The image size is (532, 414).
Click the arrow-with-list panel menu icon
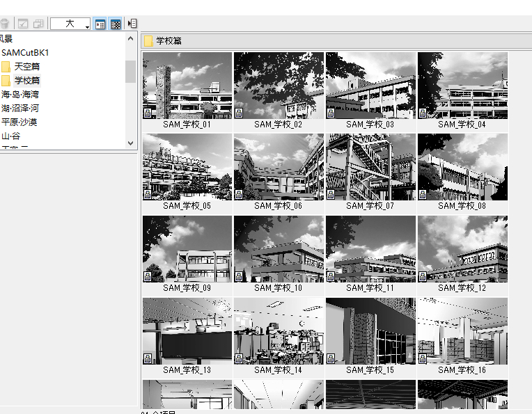click(132, 24)
